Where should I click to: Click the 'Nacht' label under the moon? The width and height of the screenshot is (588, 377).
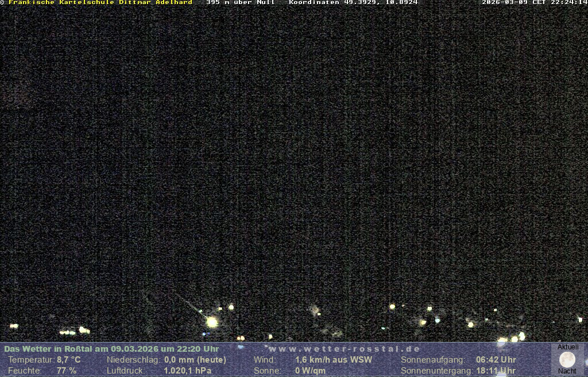coord(567,371)
